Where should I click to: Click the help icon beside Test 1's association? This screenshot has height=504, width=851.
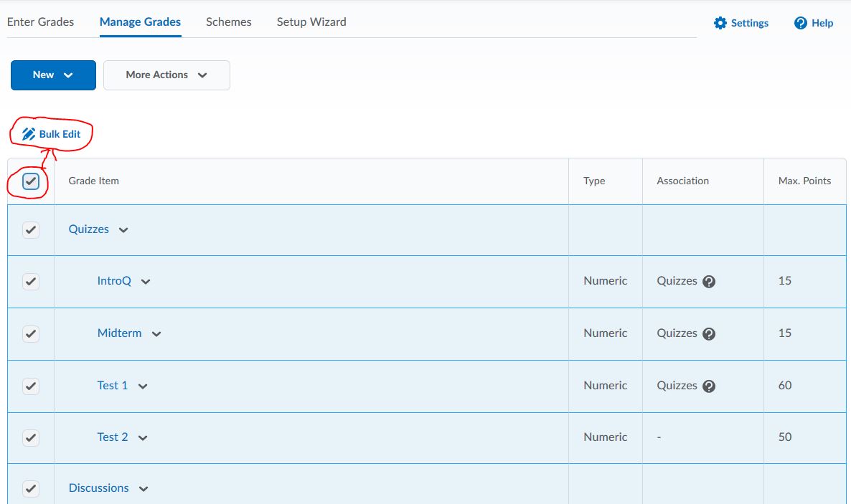click(709, 386)
